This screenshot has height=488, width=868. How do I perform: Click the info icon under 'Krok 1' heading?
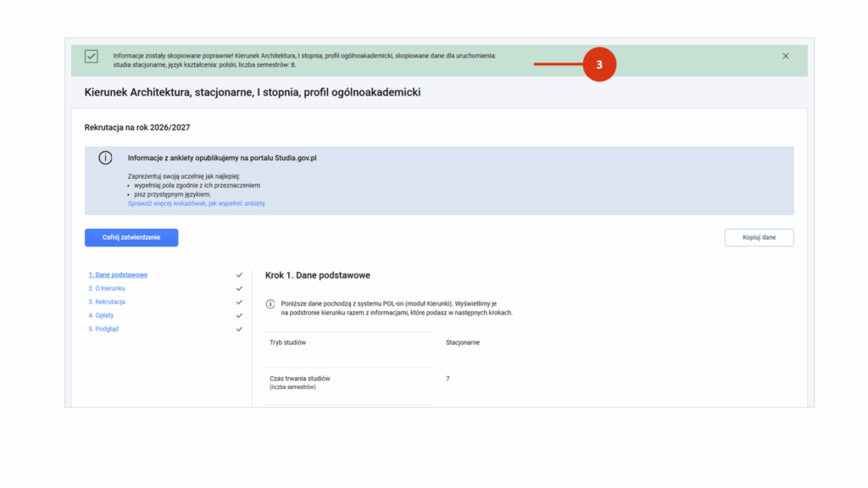(x=270, y=303)
